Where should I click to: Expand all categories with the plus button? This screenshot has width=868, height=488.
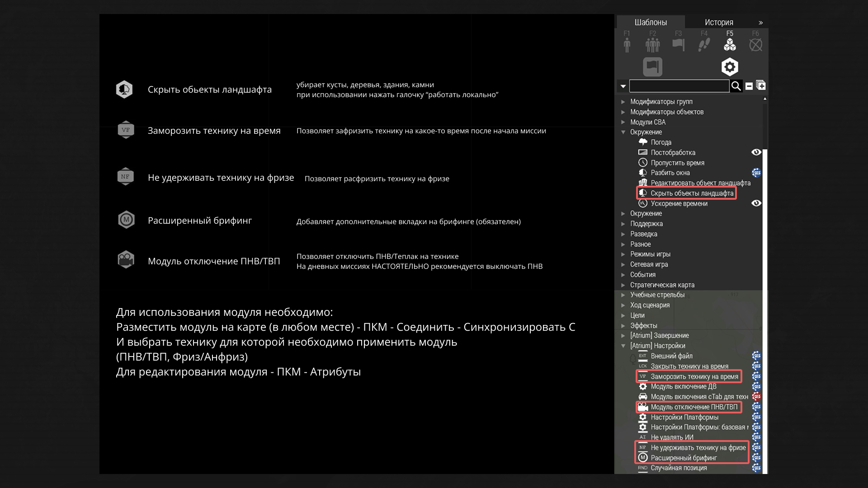coord(760,85)
